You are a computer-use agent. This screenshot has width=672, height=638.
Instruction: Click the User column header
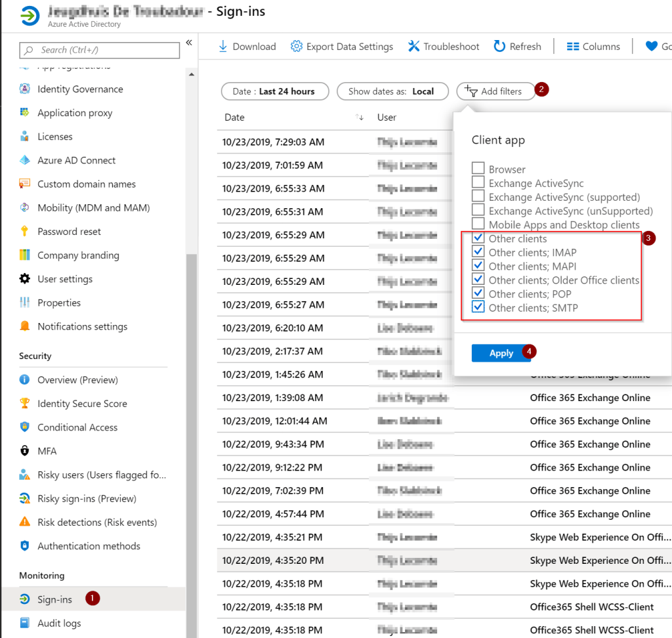[387, 117]
